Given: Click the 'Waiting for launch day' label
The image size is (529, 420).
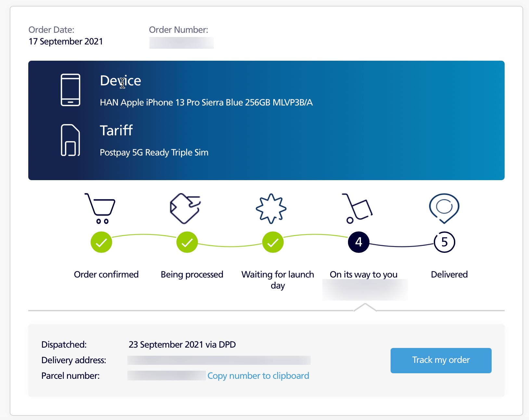Looking at the screenshot, I should point(277,280).
